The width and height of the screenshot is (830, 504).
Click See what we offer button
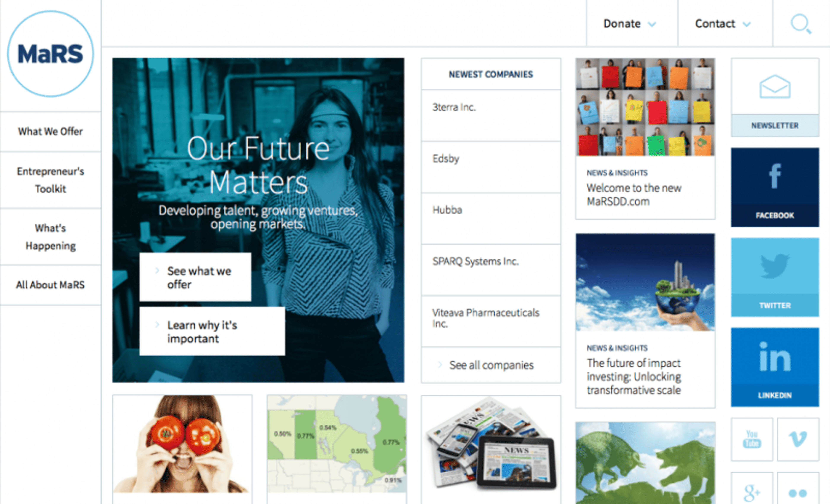(x=195, y=277)
